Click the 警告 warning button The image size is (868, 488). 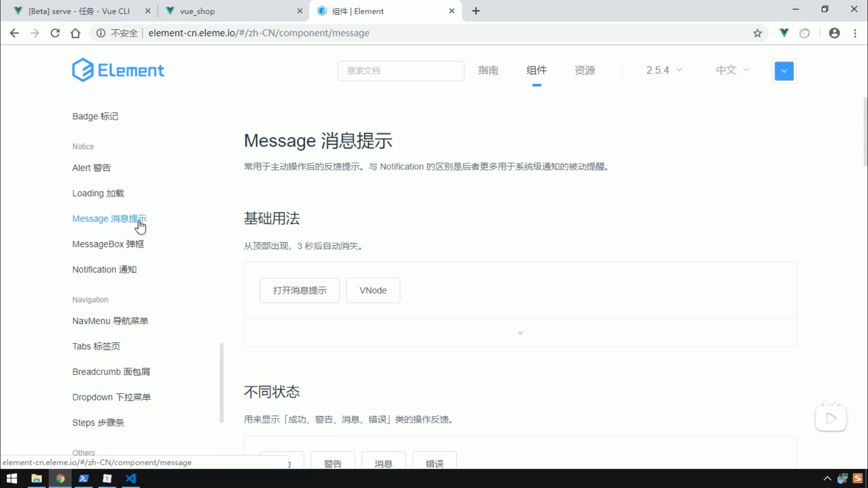[x=333, y=460]
